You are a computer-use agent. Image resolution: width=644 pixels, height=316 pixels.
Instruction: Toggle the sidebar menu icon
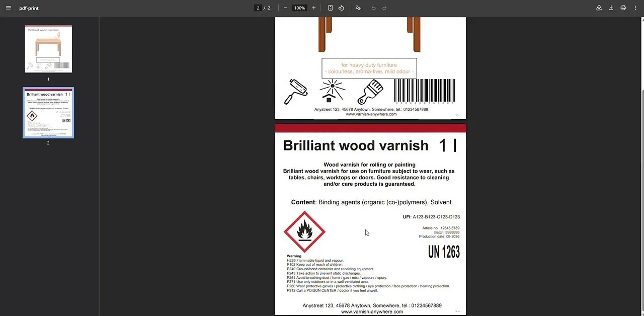point(8,8)
